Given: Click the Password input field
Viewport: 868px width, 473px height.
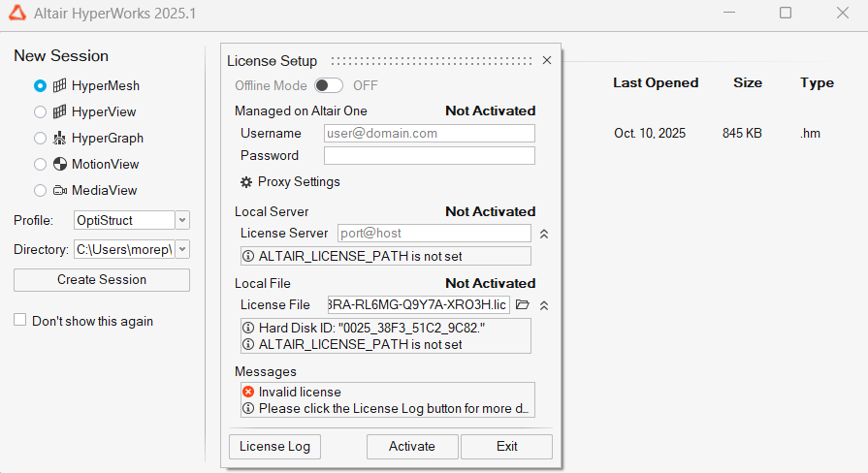Looking at the screenshot, I should tap(430, 155).
